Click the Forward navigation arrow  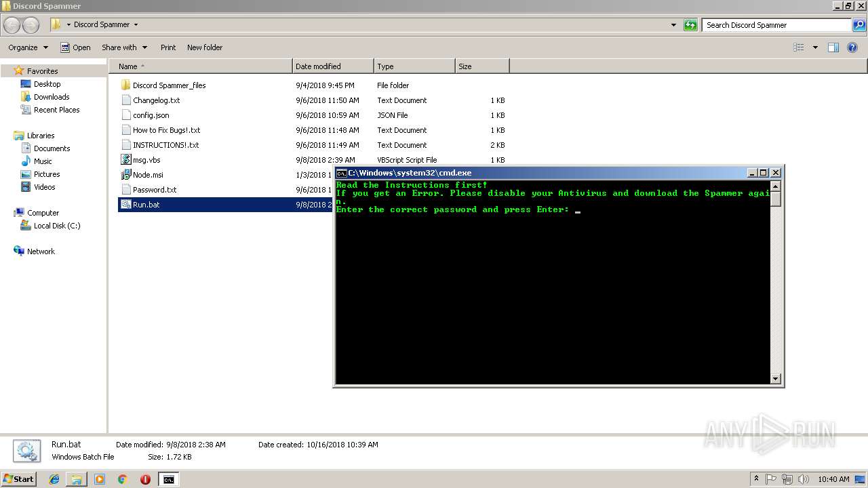coord(31,25)
